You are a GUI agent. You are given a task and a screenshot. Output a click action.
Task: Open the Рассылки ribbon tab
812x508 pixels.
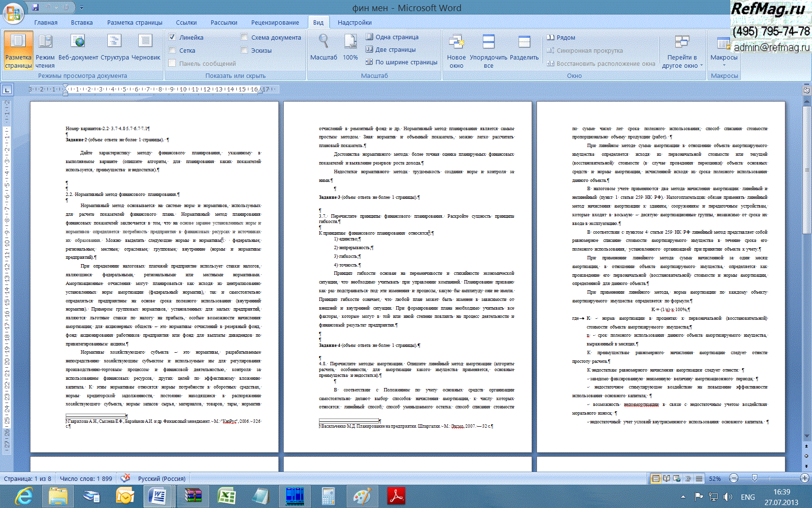tap(224, 22)
